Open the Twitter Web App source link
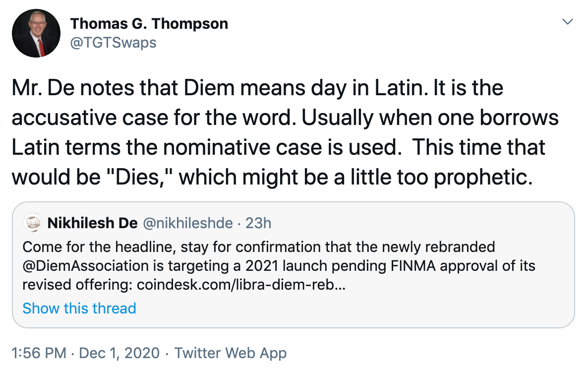 [231, 353]
